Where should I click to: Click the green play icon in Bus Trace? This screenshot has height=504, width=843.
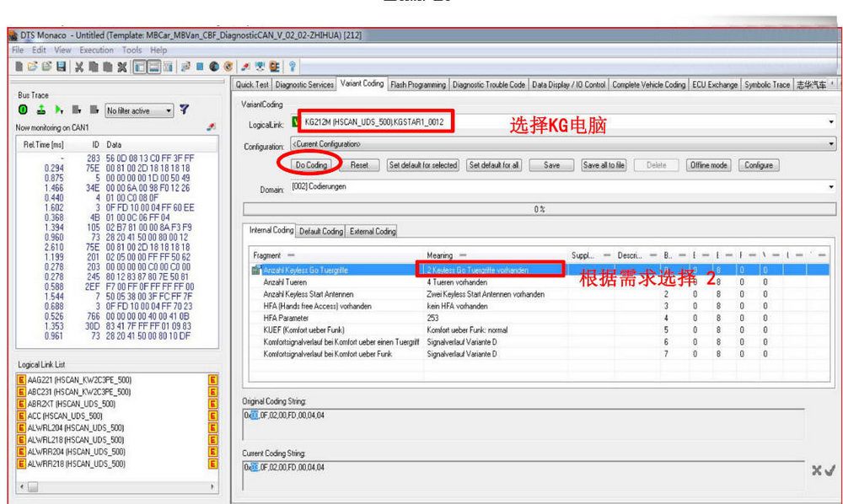[59, 110]
